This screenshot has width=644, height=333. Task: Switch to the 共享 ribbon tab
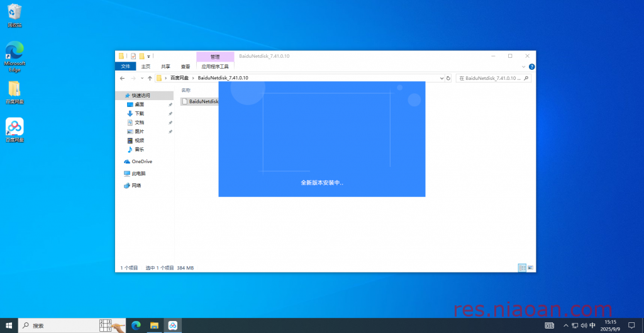pos(165,66)
